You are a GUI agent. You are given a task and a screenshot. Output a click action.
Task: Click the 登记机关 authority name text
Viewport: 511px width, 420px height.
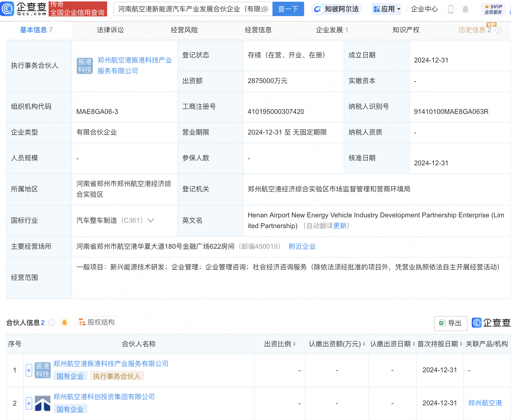click(x=329, y=189)
